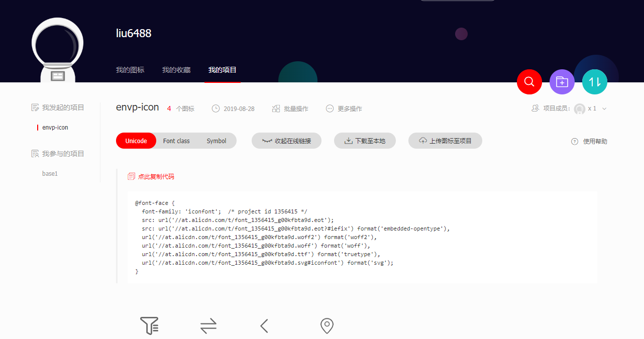The width and height of the screenshot is (644, 339).
Task: Click the more operations ellipsis icon
Action: (x=330, y=108)
